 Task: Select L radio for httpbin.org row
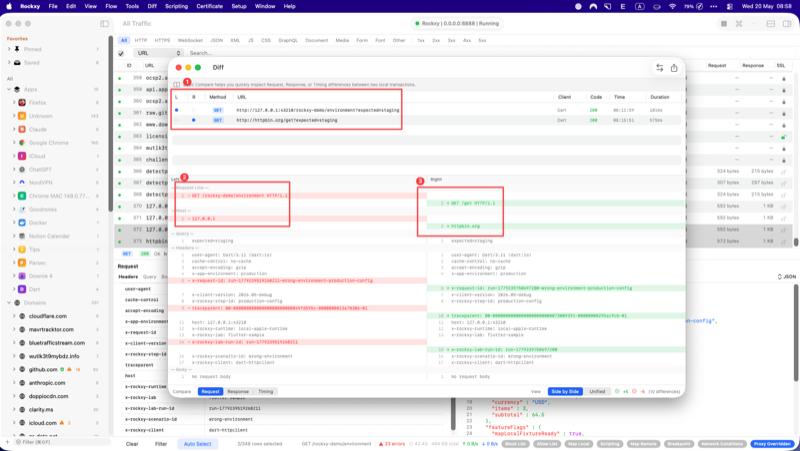(177, 120)
